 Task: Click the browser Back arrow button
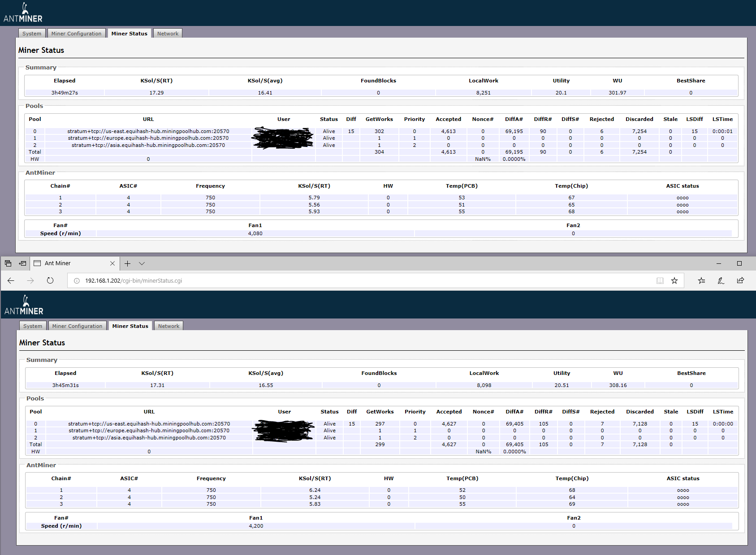pos(11,280)
